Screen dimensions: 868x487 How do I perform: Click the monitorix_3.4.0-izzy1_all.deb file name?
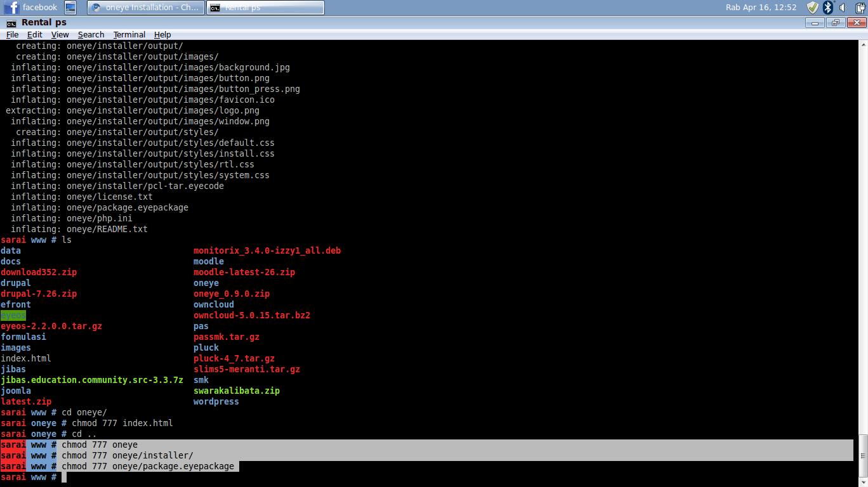(267, 250)
